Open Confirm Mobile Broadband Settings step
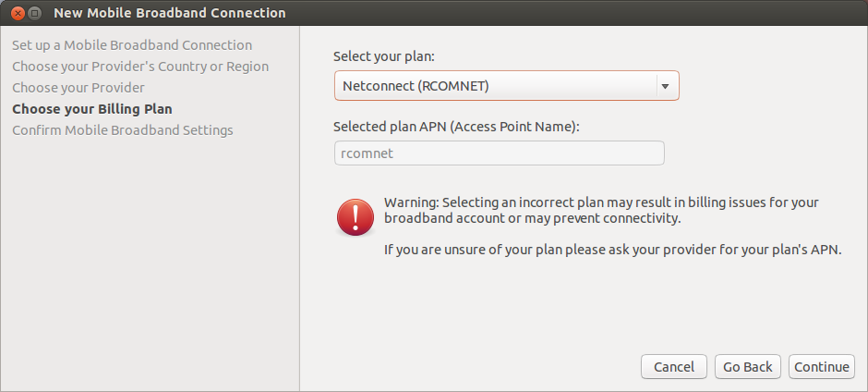 122,130
